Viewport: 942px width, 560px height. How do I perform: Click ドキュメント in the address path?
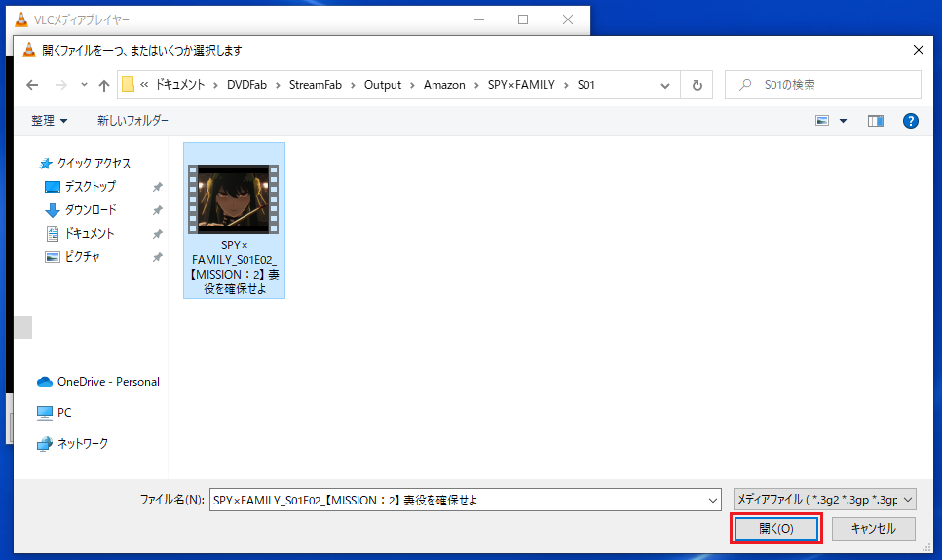[x=180, y=85]
